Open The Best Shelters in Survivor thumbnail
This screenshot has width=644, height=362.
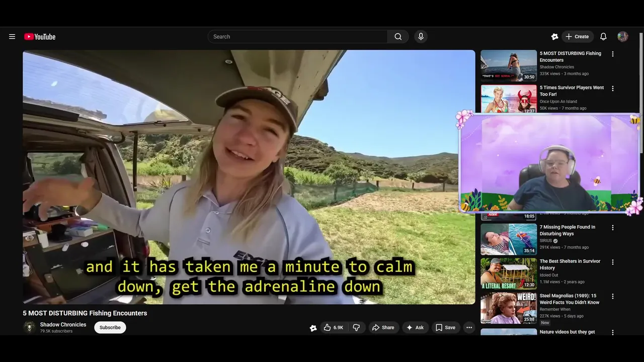(509, 274)
